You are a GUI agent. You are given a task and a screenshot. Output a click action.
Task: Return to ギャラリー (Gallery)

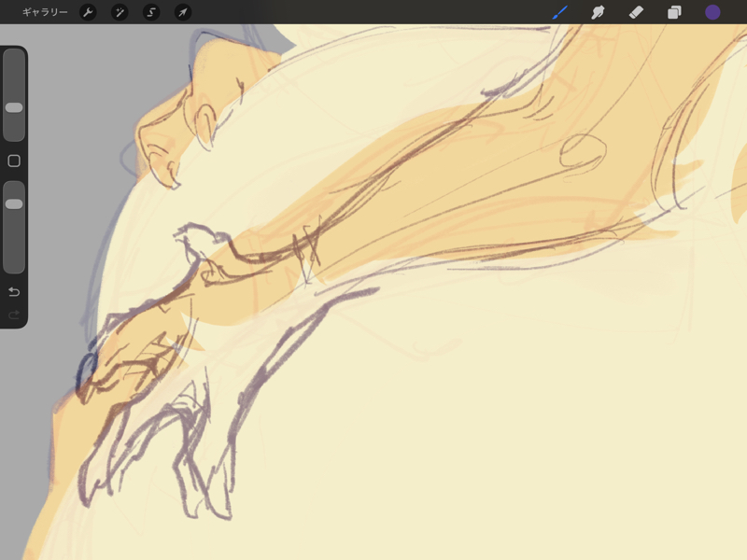click(x=45, y=12)
